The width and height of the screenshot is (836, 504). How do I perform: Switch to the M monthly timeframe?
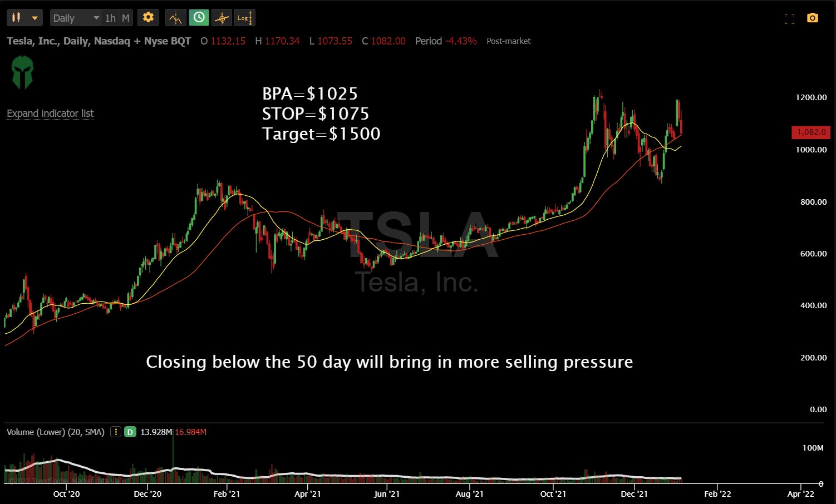click(x=126, y=18)
